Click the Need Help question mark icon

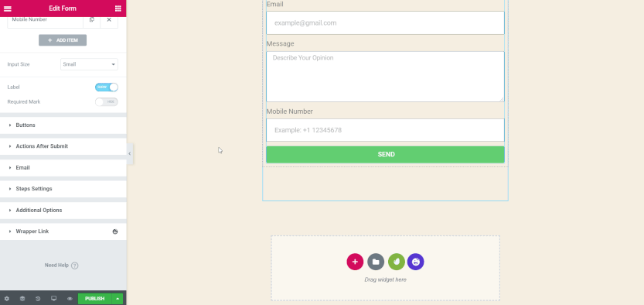click(75, 266)
